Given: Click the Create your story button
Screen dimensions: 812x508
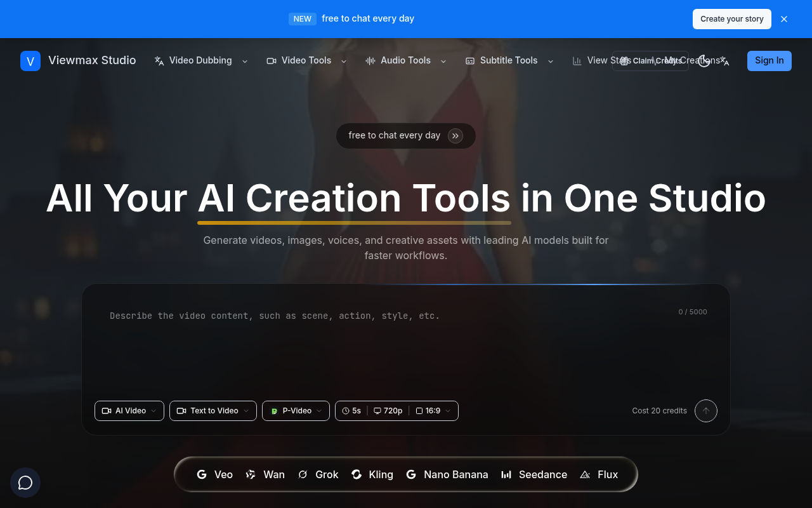Looking at the screenshot, I should [732, 19].
